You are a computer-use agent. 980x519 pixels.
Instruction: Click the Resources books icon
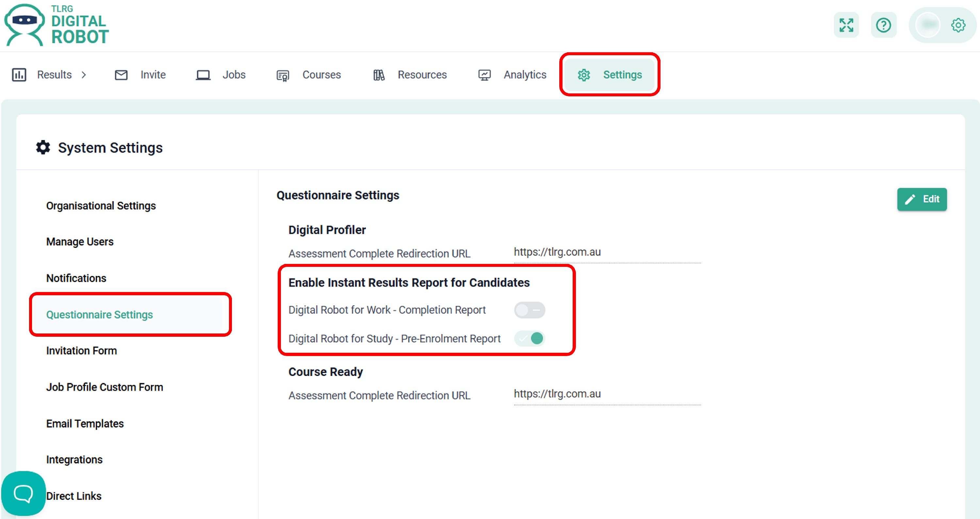click(379, 74)
